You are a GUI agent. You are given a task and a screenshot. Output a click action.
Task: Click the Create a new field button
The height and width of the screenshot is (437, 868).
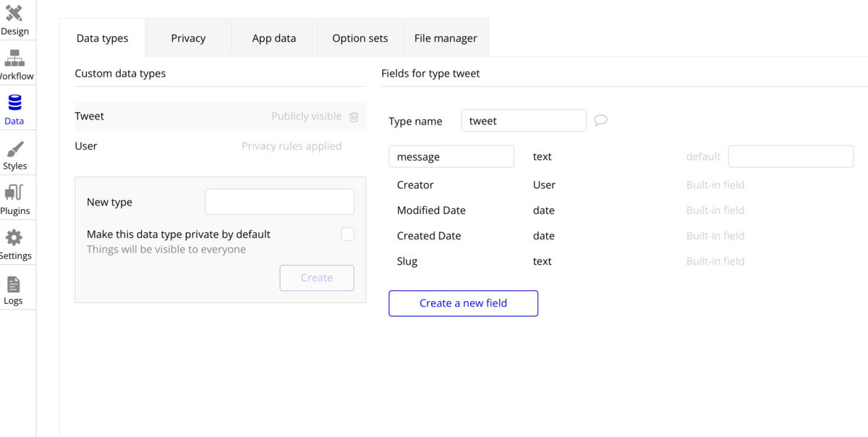[463, 303]
